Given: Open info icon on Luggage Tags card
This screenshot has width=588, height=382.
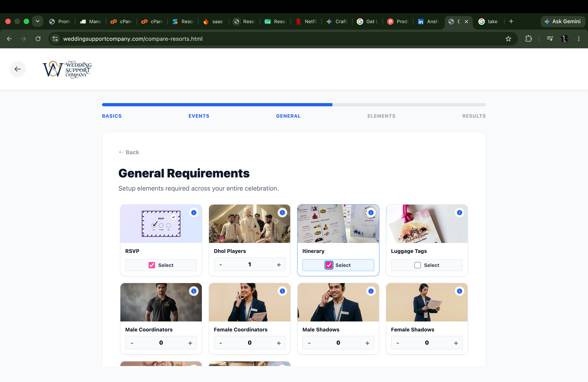Looking at the screenshot, I should click(x=459, y=212).
